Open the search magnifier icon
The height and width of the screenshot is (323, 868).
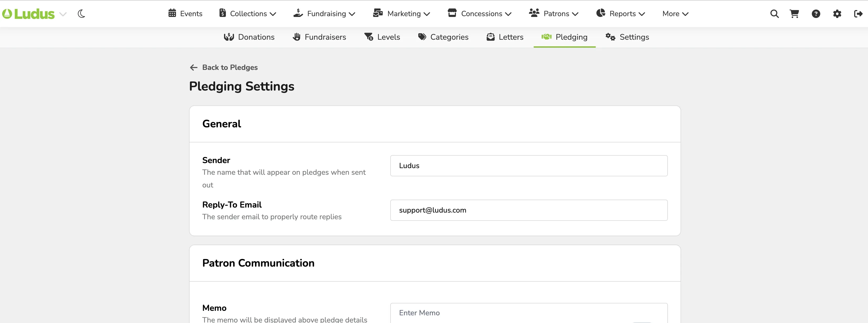pyautogui.click(x=774, y=14)
